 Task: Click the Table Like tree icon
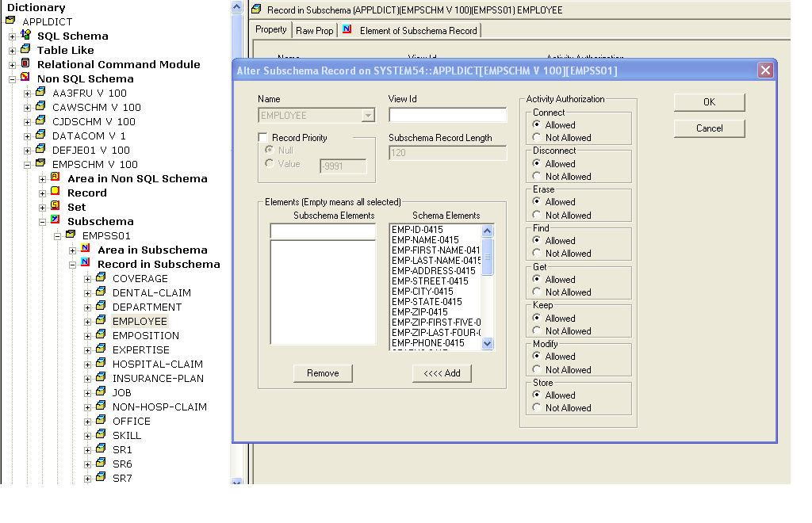tap(25, 50)
